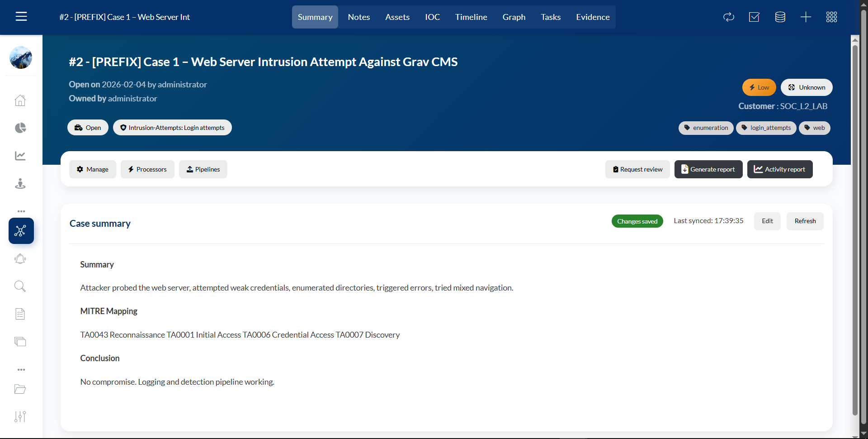Click the refresh sync arrows icon
868x439 pixels.
click(x=729, y=17)
